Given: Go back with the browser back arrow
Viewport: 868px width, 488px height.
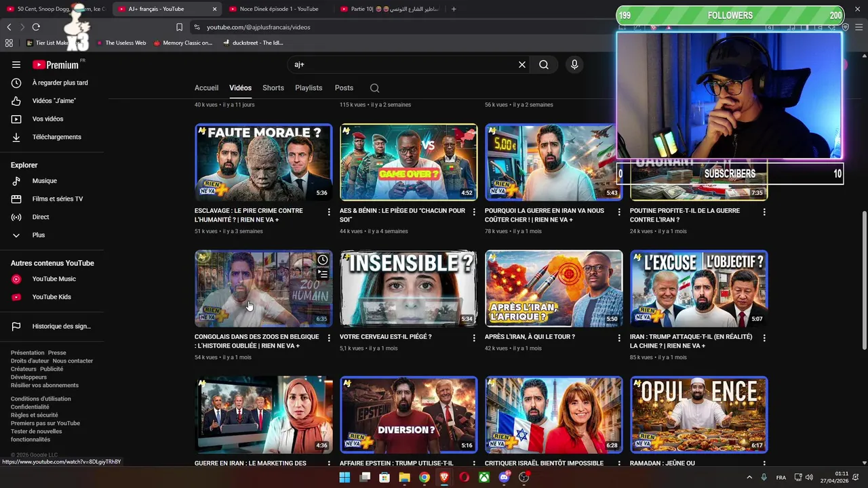Looking at the screenshot, I should 9,27.
